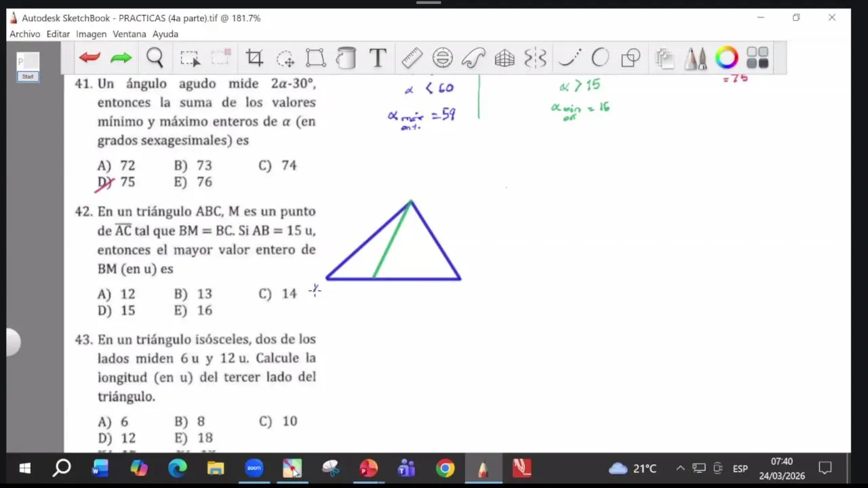Select the Transform (distort) tool
This screenshot has width=868, height=488.
(x=315, y=58)
